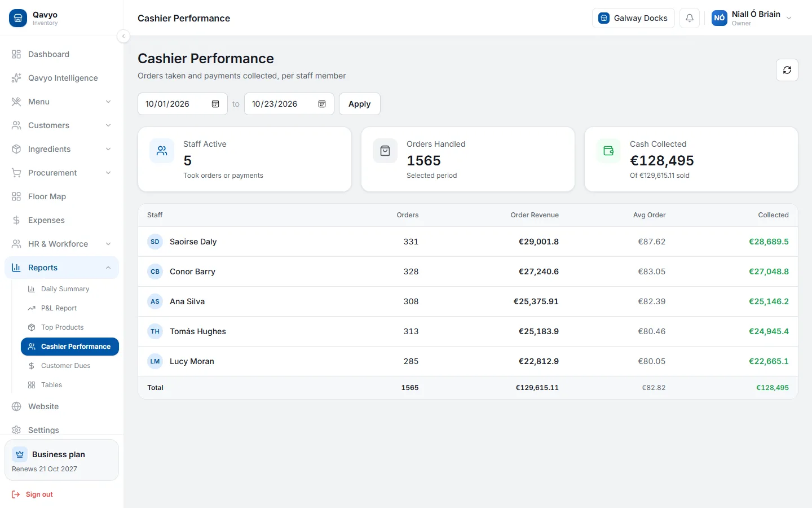Click the LM avatar for Lucy Moran
This screenshot has height=508, width=812.
pyautogui.click(x=155, y=361)
